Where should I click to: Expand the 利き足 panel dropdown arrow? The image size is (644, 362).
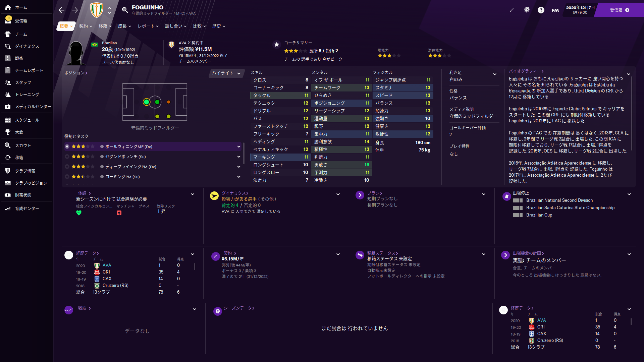(x=494, y=74)
